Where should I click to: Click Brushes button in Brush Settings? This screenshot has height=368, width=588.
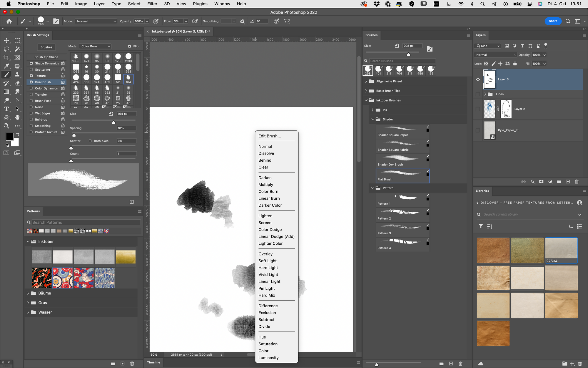coord(46,47)
